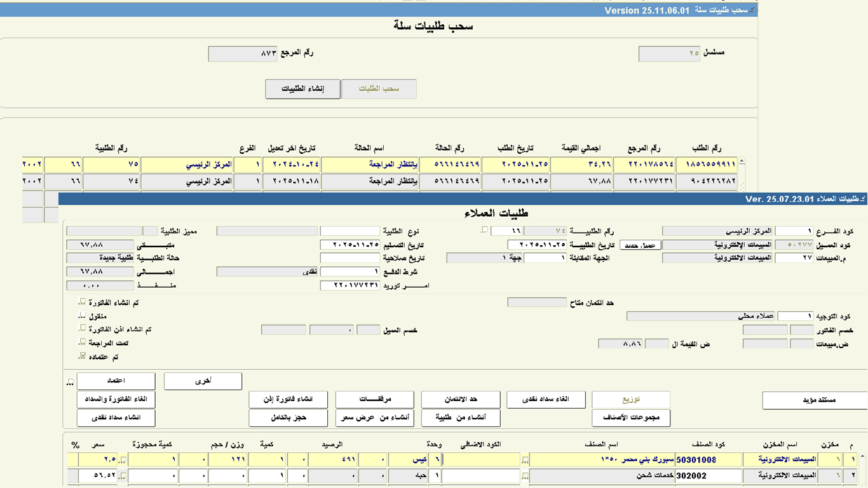Tick the checkbox beside رقم الطلبية field

click(x=485, y=230)
